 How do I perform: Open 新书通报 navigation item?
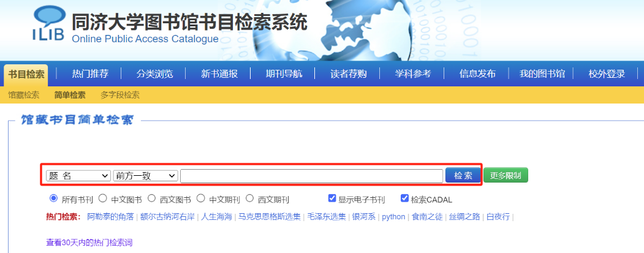pos(219,74)
